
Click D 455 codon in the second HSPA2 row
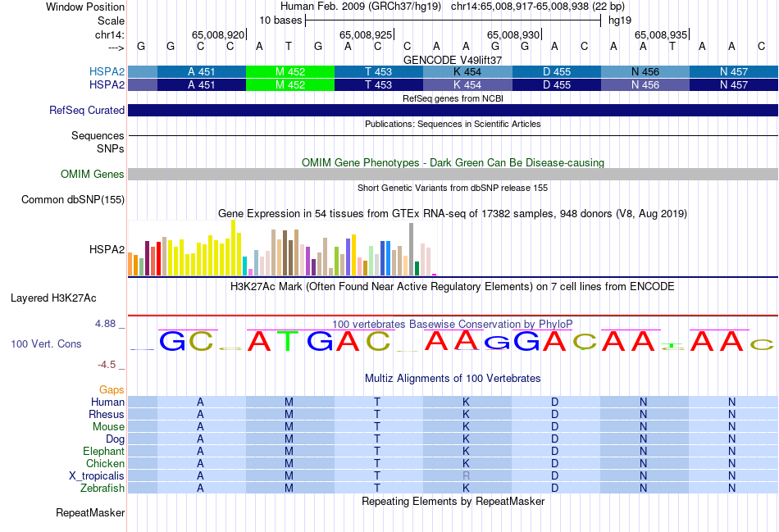tap(557, 85)
